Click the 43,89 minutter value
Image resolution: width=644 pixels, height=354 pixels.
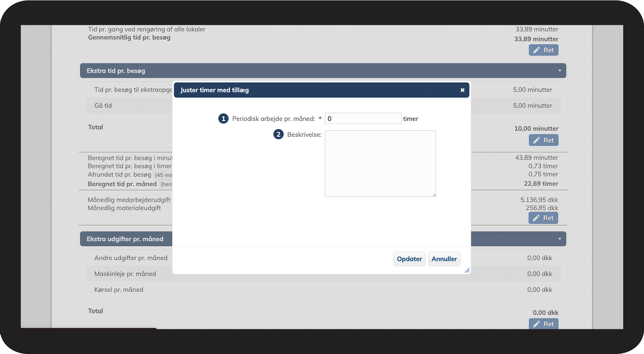click(x=536, y=157)
